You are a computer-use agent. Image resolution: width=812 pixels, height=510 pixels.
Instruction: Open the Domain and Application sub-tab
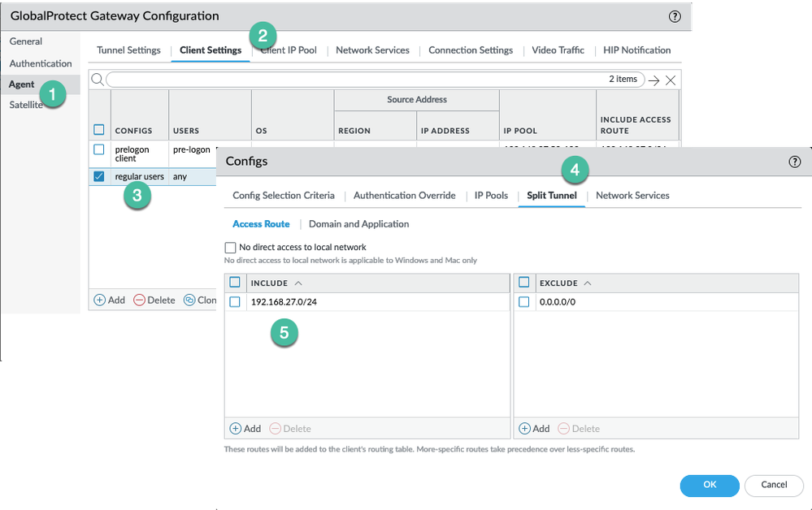click(358, 224)
